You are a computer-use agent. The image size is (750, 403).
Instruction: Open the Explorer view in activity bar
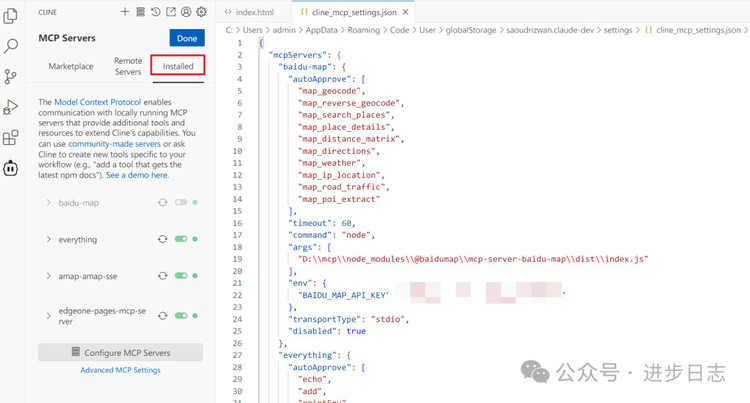(11, 16)
